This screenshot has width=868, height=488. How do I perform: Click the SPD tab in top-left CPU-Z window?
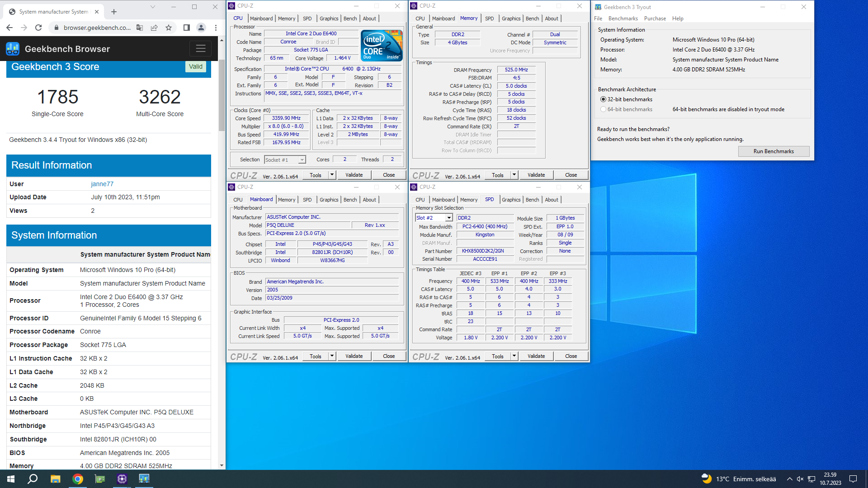[x=307, y=19]
